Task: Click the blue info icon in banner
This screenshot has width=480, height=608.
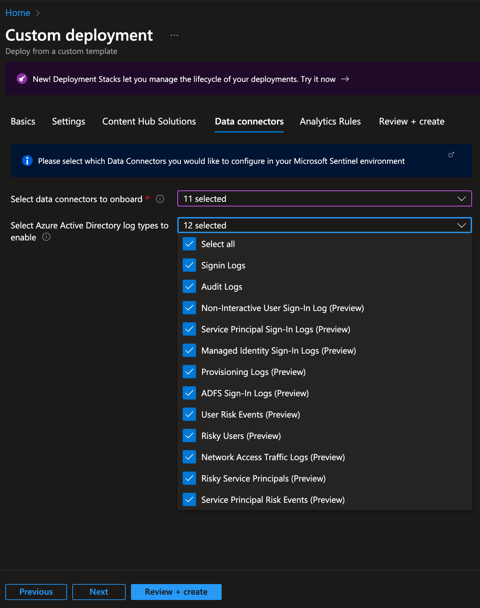Action: click(27, 161)
